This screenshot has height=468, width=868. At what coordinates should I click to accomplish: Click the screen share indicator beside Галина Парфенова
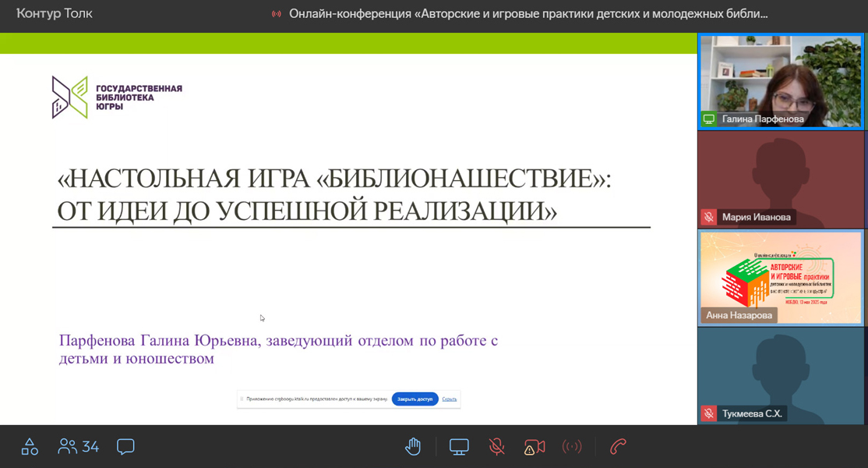tap(709, 119)
